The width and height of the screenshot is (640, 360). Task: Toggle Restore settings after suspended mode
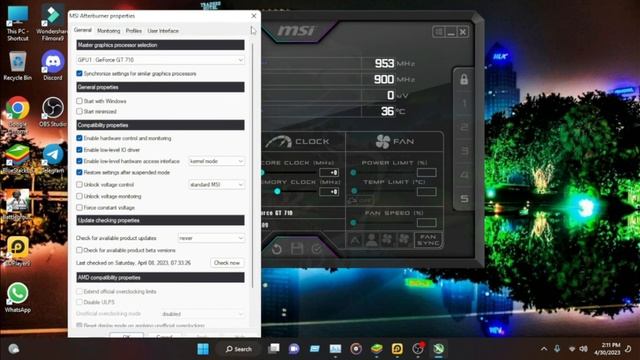pos(79,172)
